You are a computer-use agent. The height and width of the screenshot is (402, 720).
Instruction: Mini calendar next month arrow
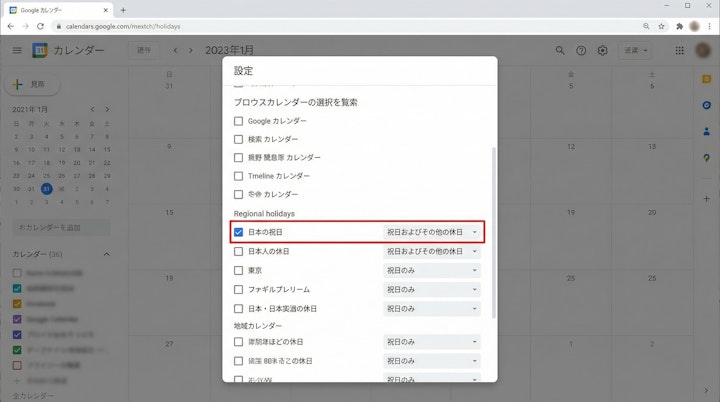(x=107, y=109)
